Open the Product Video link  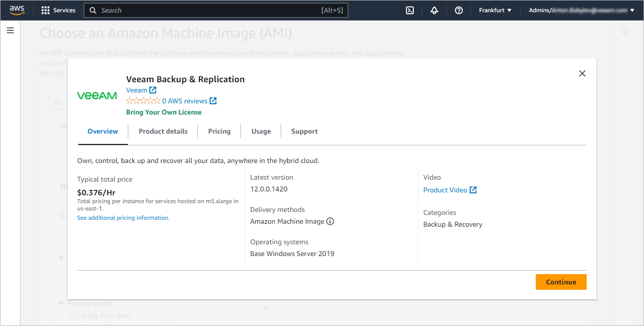tap(445, 190)
